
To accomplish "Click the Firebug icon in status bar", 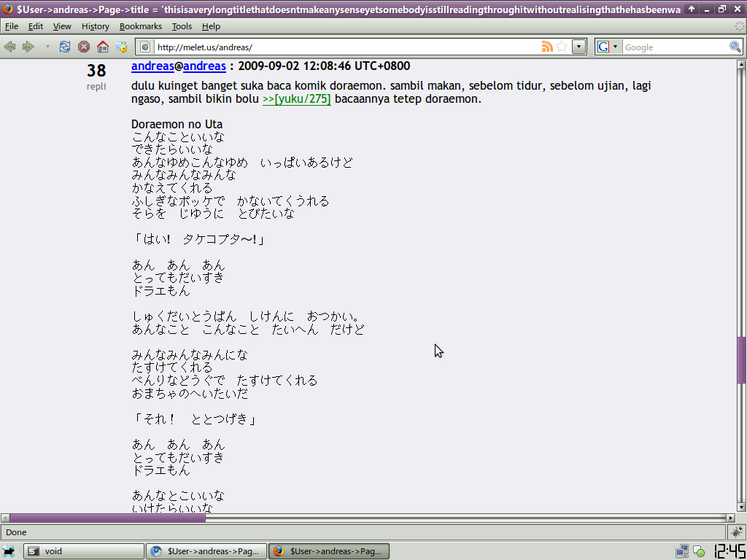I will (x=737, y=532).
